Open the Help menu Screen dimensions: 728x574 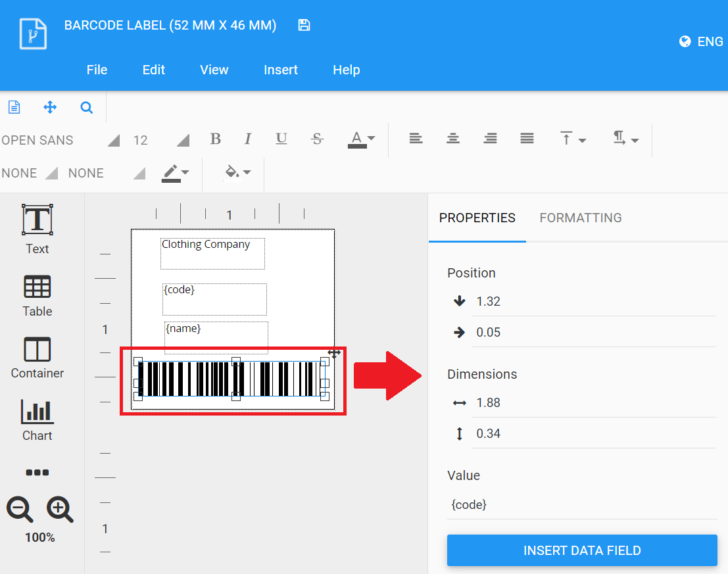click(x=347, y=70)
